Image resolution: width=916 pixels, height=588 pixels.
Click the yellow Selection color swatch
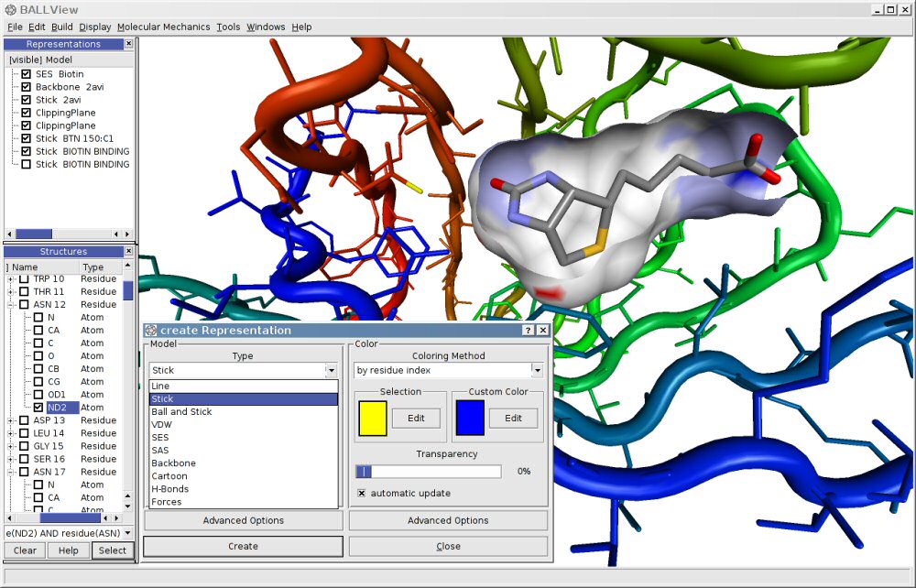coord(373,418)
